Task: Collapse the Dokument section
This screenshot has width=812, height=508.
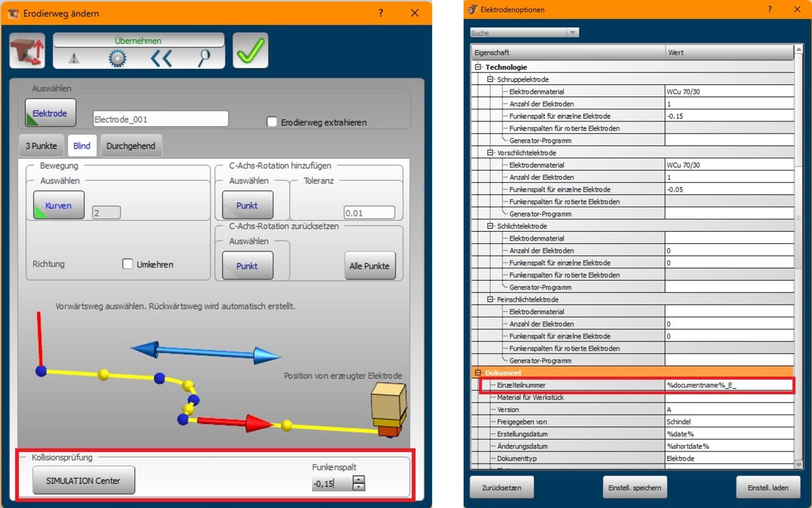Action: pyautogui.click(x=478, y=373)
